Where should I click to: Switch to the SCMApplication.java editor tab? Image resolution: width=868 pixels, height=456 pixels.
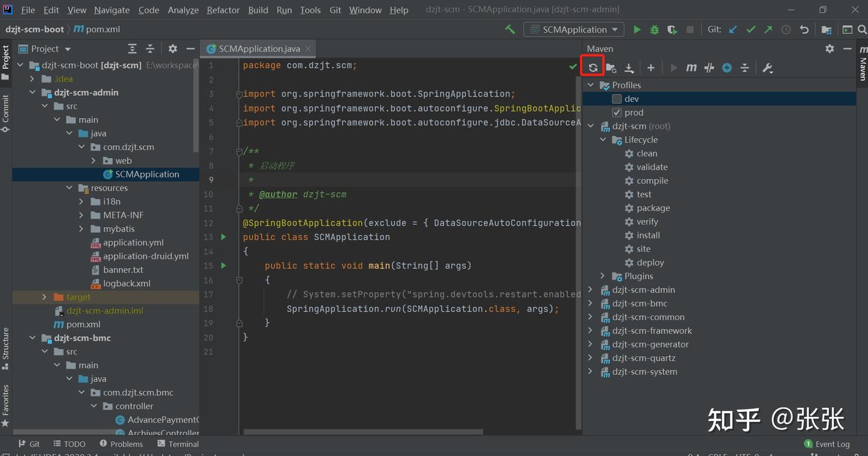click(x=259, y=49)
